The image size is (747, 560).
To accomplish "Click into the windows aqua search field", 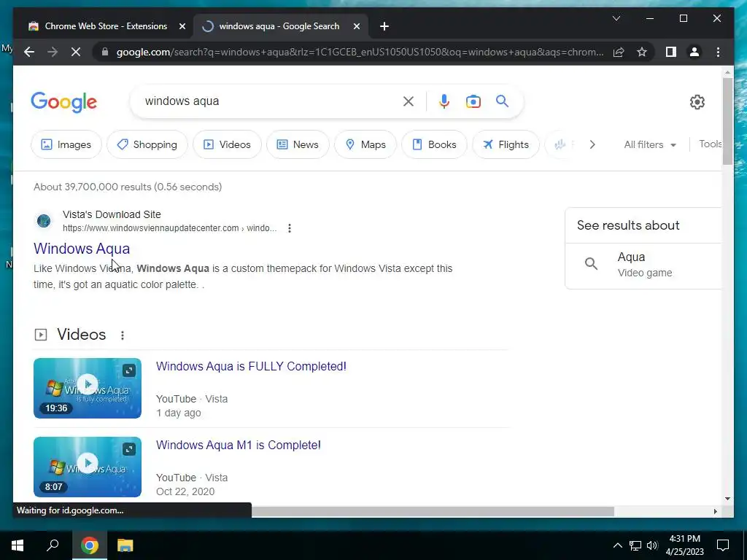I will tap(271, 101).
